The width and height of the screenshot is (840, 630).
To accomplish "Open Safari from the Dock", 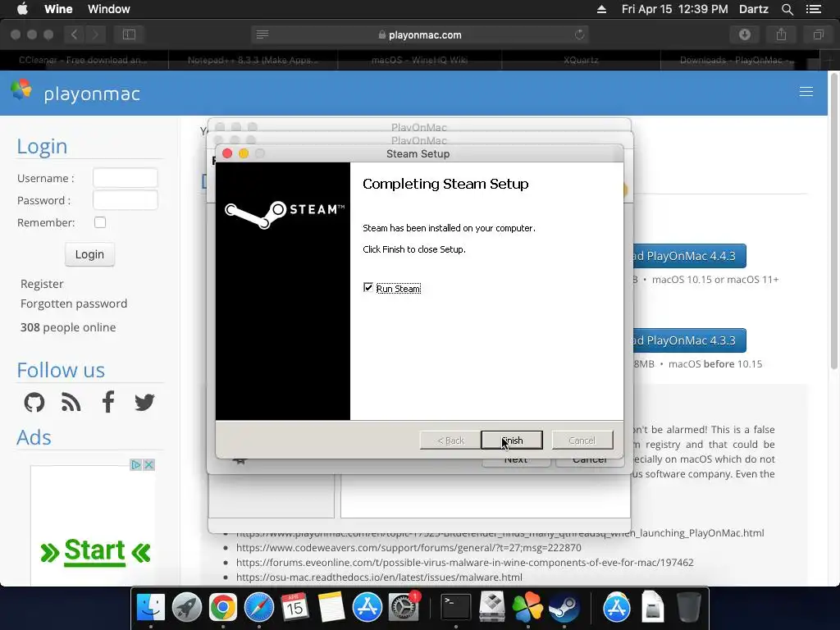I will point(259,607).
